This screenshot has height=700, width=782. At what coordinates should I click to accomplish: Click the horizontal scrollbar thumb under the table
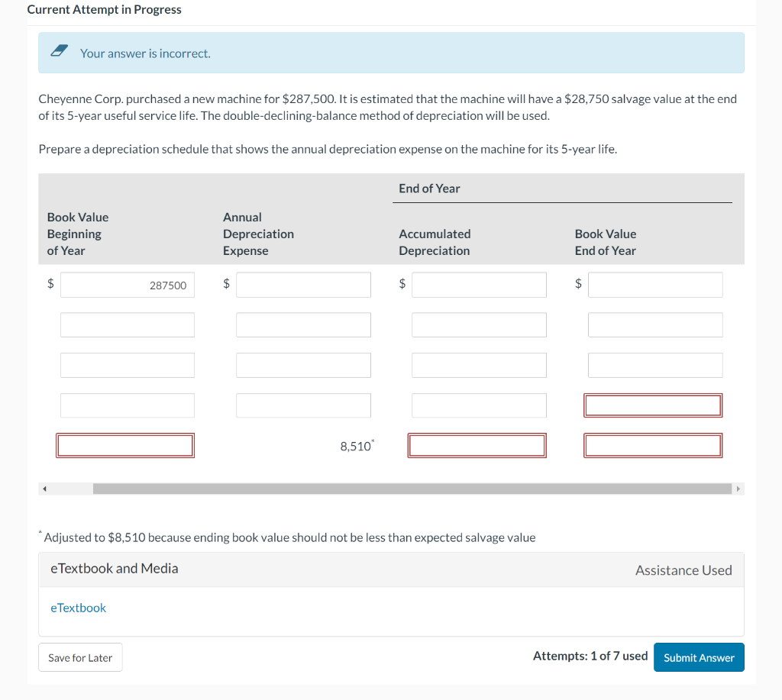[412, 489]
